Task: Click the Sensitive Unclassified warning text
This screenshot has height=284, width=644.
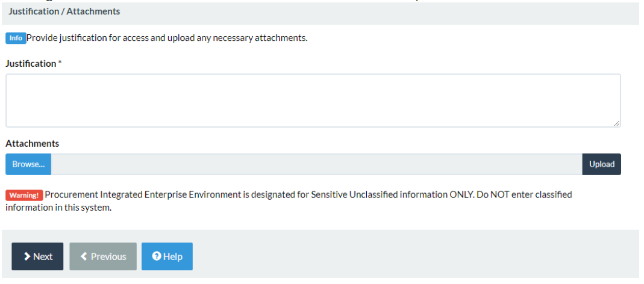Action: coord(289,201)
